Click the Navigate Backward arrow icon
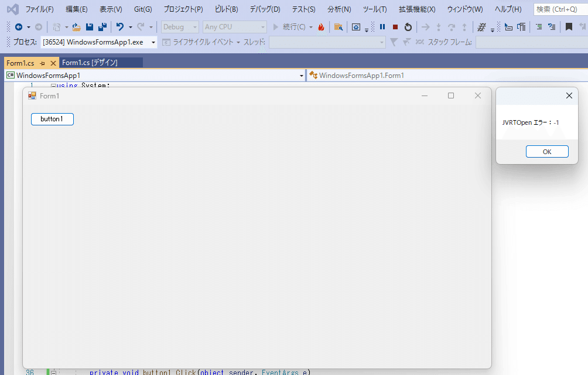The width and height of the screenshot is (588, 375). 18,27
